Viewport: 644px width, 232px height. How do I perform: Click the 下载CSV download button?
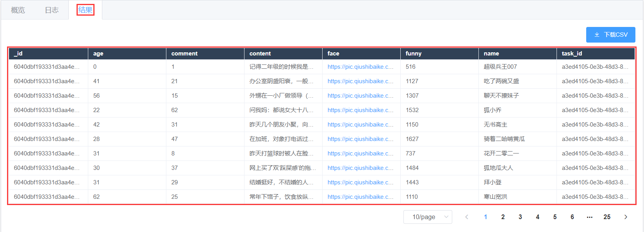(x=610, y=35)
